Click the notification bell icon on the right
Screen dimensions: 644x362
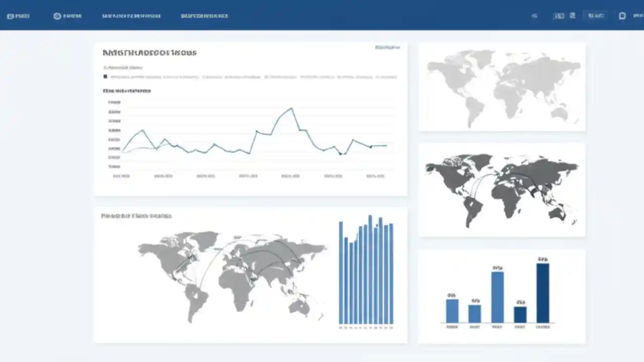coord(622,16)
